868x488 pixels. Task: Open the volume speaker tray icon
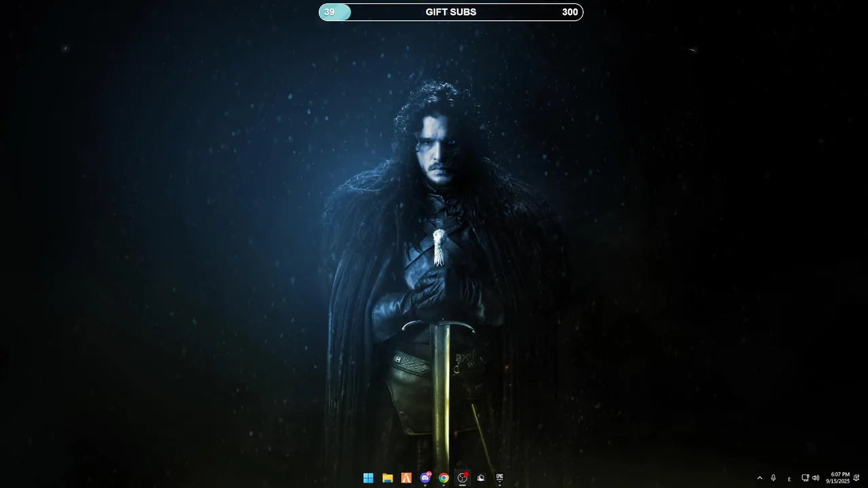(815, 478)
